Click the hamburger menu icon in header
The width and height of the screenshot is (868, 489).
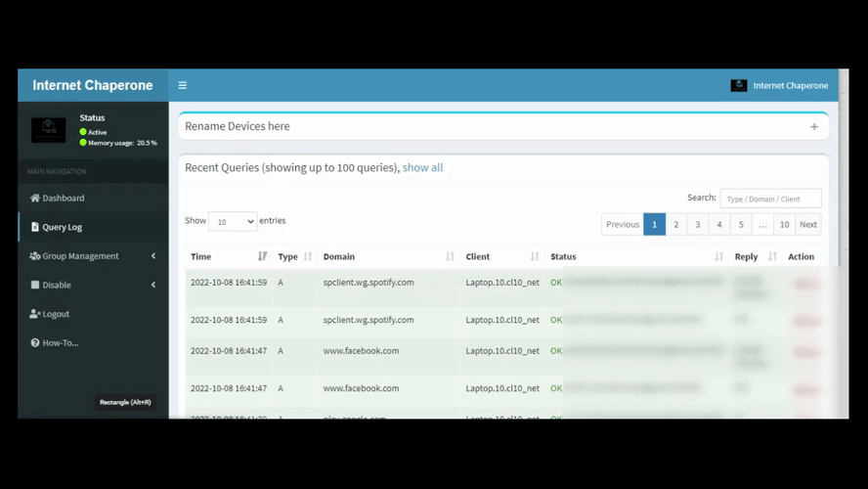[182, 85]
